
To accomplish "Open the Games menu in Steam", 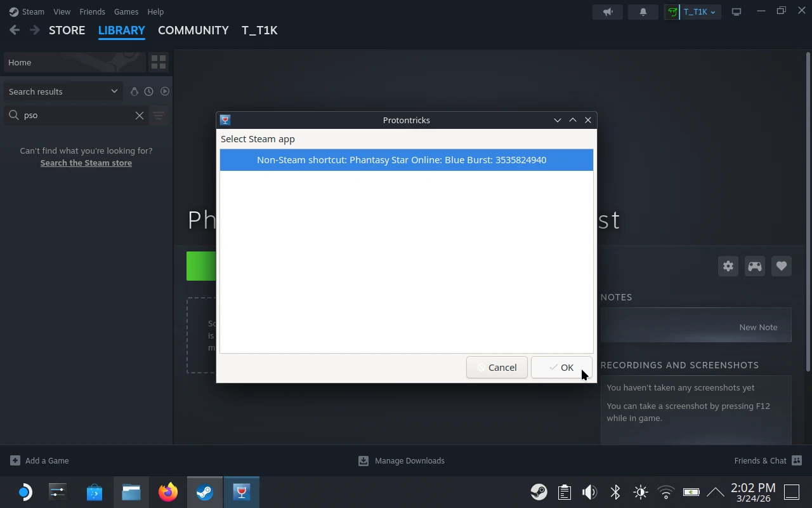I will [126, 11].
